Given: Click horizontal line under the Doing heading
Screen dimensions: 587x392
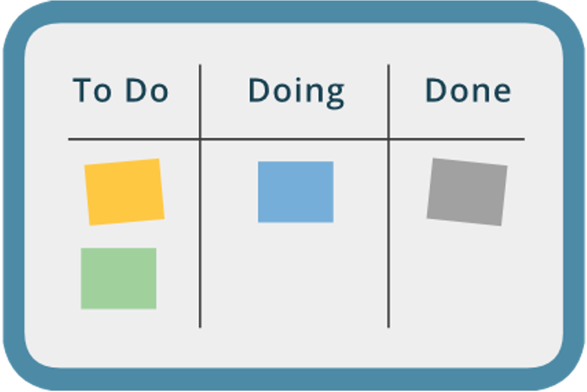Looking at the screenshot, I should coord(294,139).
